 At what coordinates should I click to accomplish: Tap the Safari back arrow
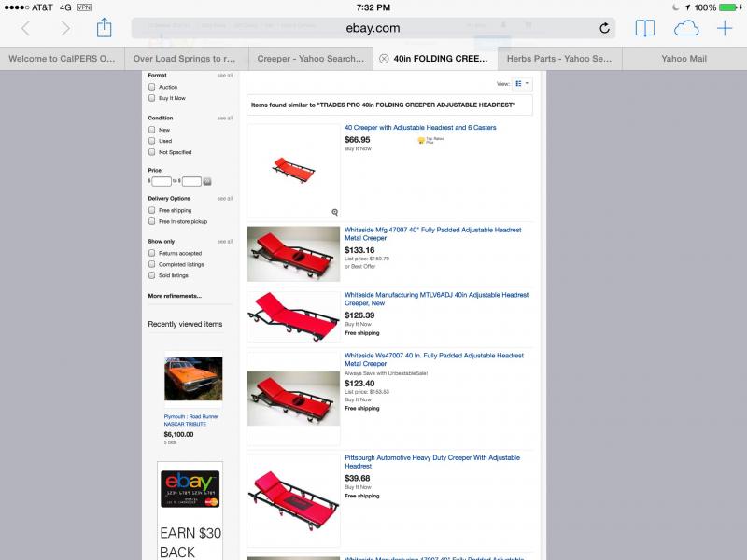(26, 29)
